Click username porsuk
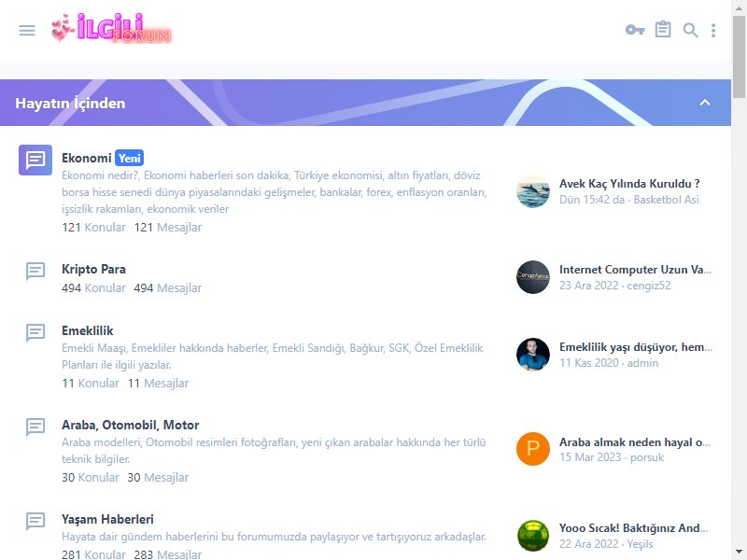The width and height of the screenshot is (747, 560). pyautogui.click(x=646, y=457)
